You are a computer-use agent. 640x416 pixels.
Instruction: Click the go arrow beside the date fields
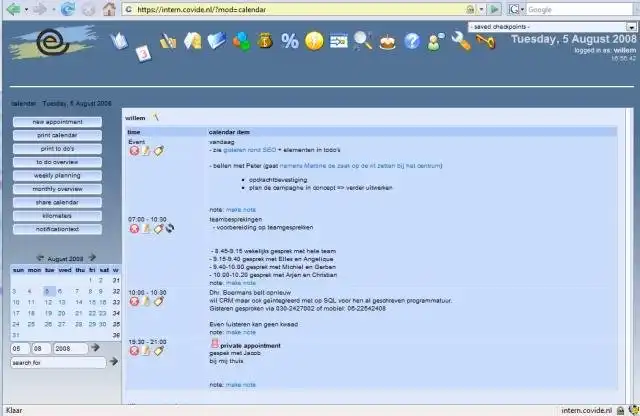tap(95, 347)
